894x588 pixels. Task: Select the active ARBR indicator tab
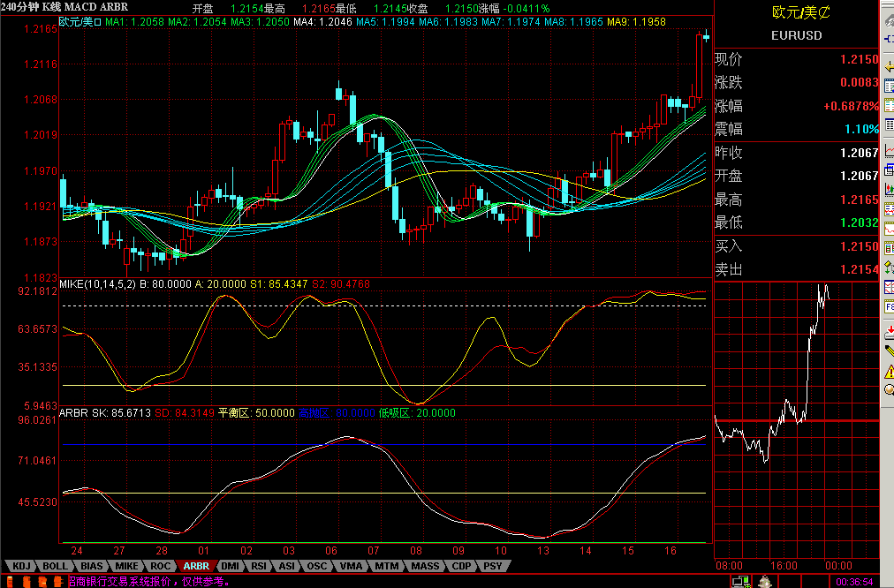196,566
